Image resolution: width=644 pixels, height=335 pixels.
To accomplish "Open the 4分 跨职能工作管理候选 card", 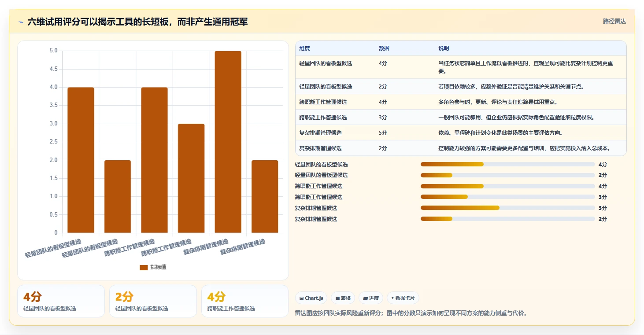I will [245, 301].
